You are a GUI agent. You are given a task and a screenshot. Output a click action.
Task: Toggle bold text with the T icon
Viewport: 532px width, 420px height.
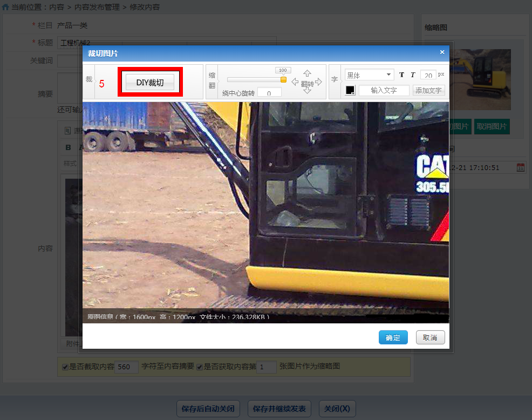pos(401,74)
